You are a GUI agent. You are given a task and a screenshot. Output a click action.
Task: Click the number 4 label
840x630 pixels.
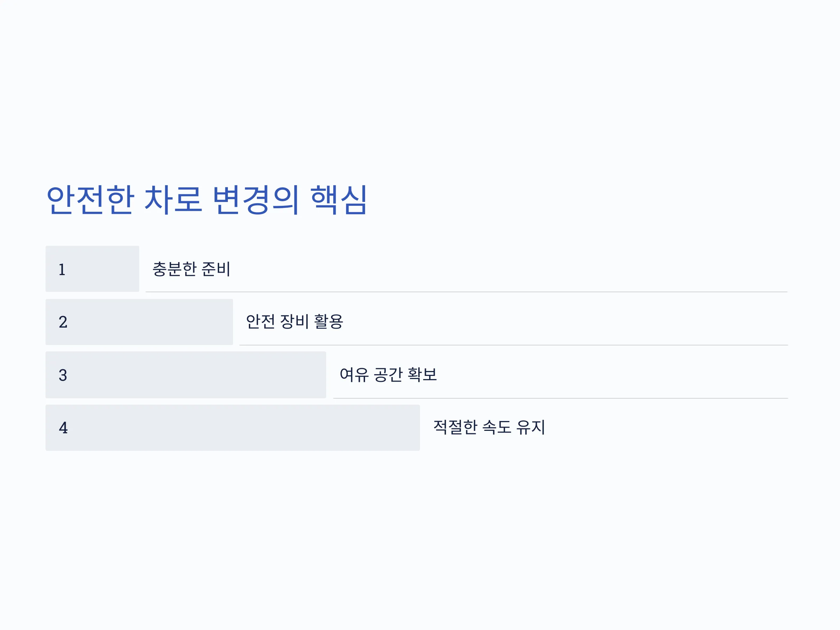click(x=63, y=428)
